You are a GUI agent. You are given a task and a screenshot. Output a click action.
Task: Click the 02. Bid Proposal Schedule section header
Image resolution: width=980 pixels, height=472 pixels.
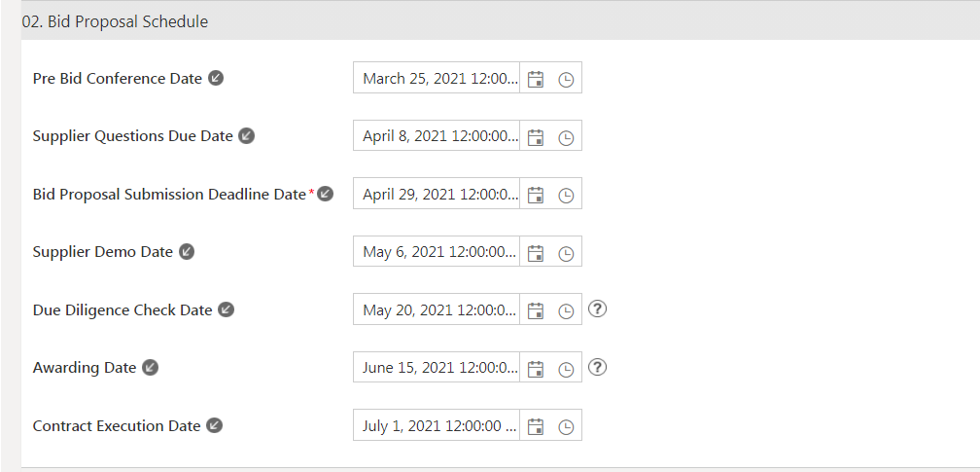[x=115, y=21]
